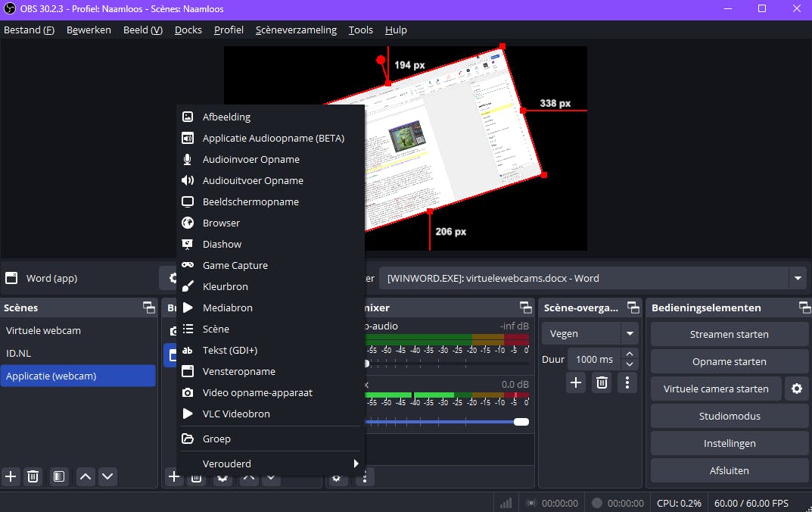The height and width of the screenshot is (512, 812).
Task: Open the Scèneverzameling menu
Action: coord(296,30)
